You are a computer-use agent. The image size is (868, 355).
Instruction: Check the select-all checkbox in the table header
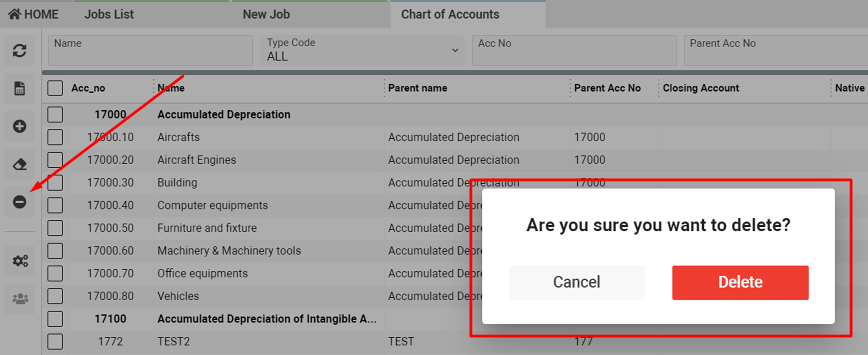pos(55,88)
